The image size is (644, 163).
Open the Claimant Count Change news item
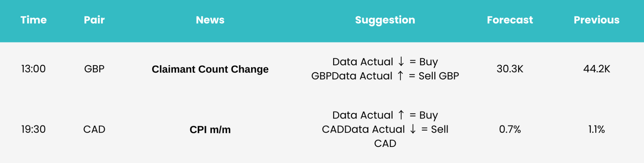(x=210, y=69)
